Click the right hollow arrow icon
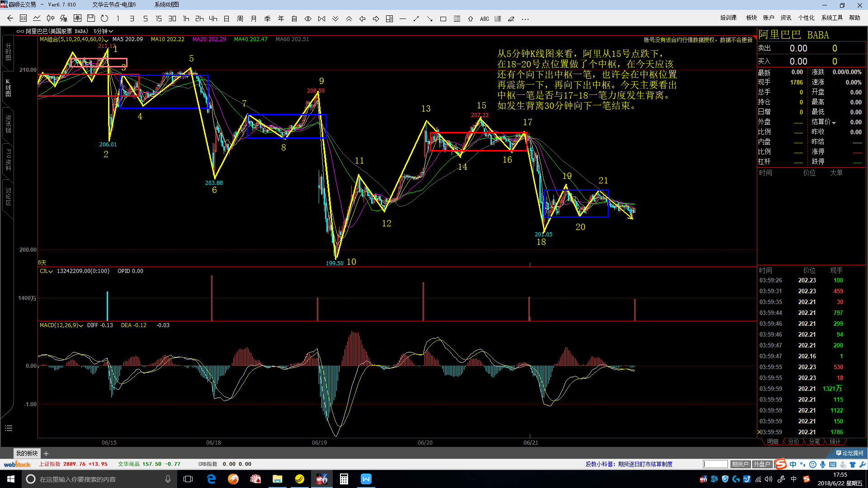The height and width of the screenshot is (488, 868). click(376, 19)
